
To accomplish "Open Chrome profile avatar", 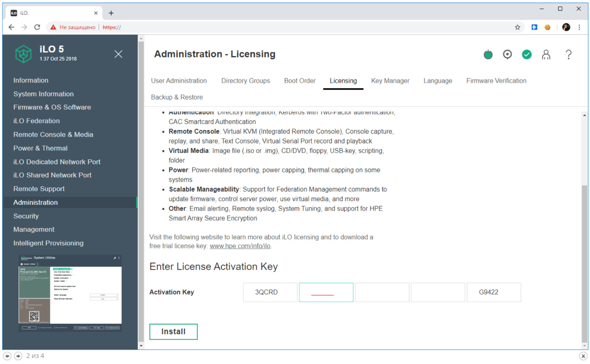I will (566, 27).
